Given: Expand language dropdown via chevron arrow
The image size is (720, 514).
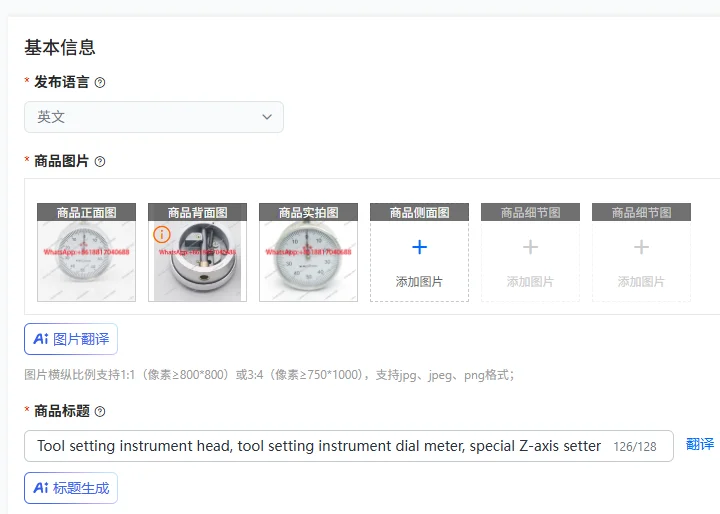Looking at the screenshot, I should click(267, 117).
